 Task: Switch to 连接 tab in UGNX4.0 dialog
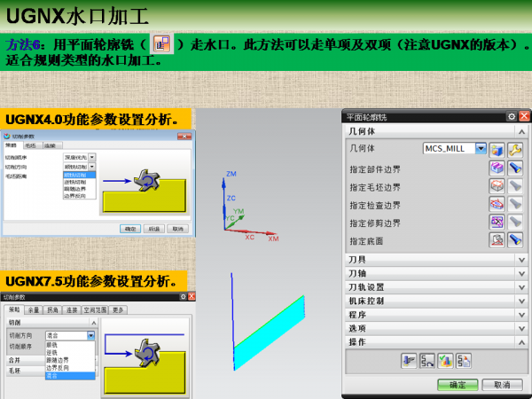(x=51, y=145)
